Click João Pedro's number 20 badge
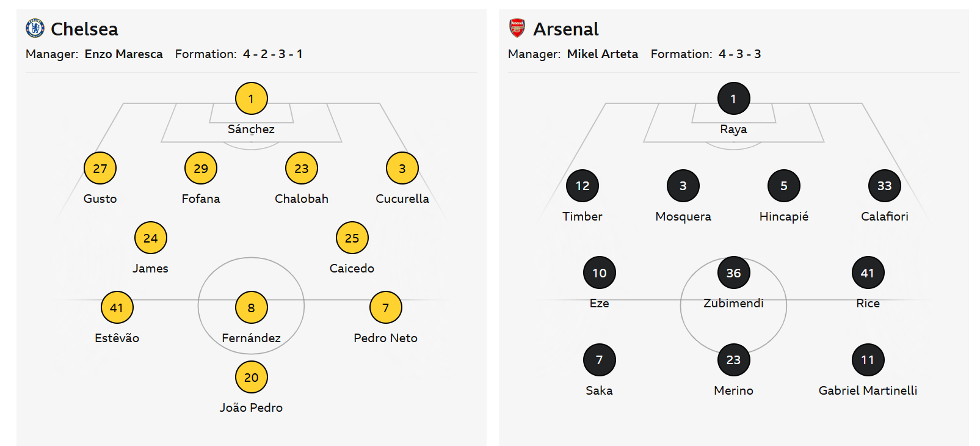 click(251, 377)
